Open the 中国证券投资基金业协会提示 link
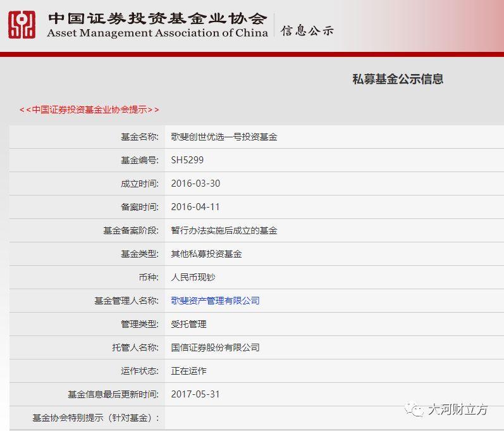 click(x=89, y=109)
